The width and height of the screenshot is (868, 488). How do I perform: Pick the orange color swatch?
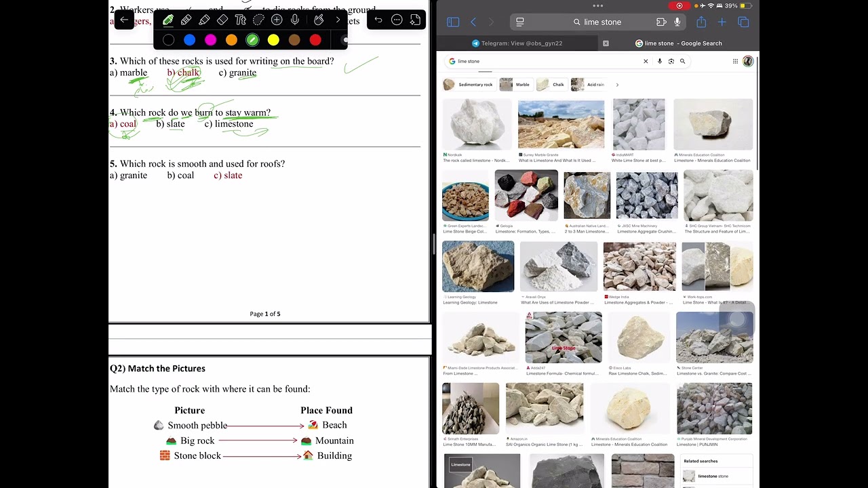231,41
